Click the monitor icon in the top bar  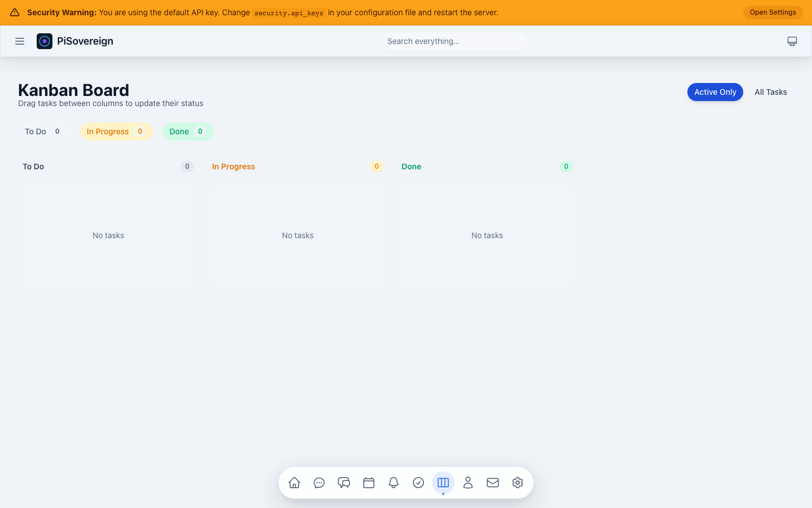click(x=792, y=41)
